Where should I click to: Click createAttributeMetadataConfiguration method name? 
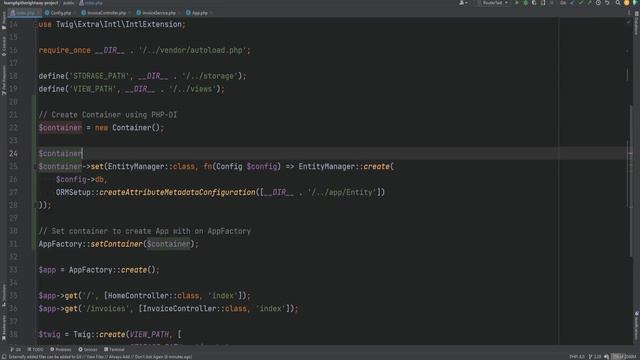(x=177, y=192)
